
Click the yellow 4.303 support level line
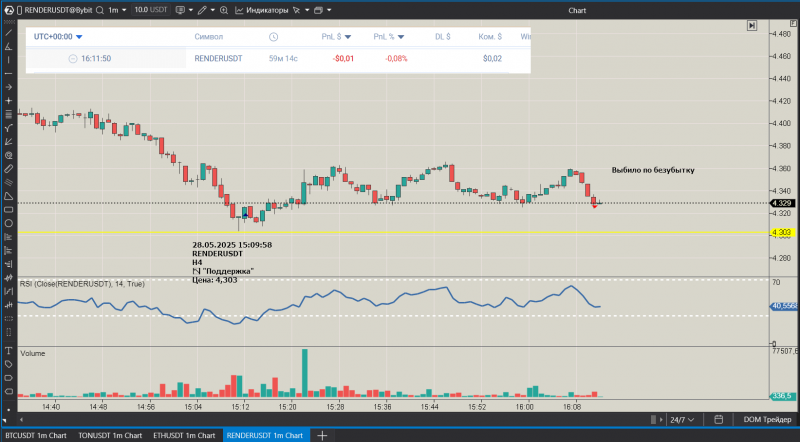(393, 233)
